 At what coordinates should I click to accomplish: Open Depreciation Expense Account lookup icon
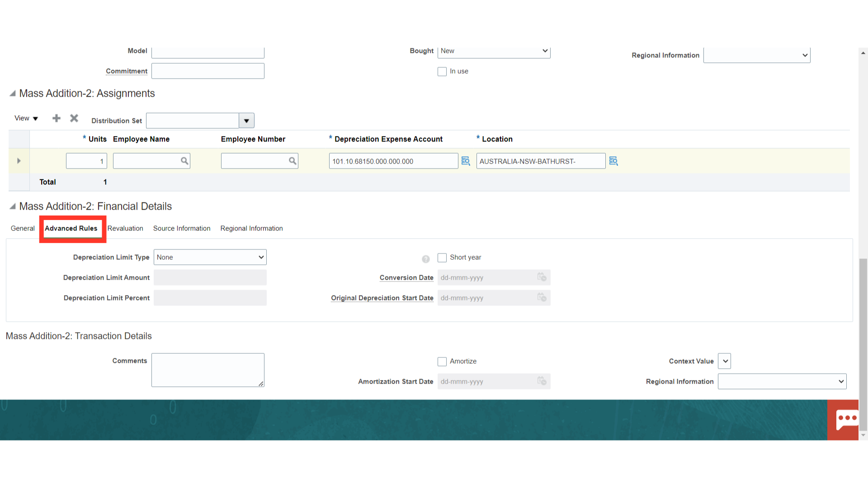click(x=466, y=161)
